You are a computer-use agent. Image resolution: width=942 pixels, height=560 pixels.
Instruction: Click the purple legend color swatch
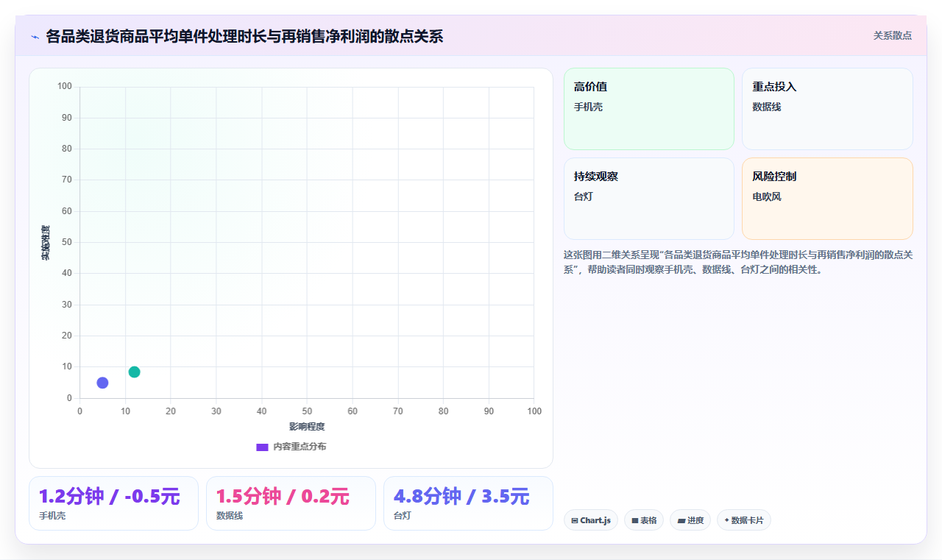pos(262,447)
